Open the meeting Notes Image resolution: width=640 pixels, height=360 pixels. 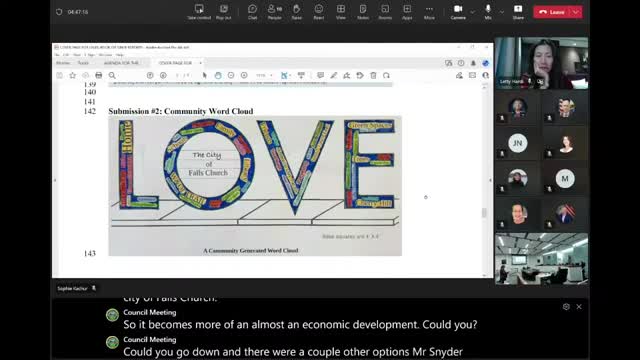click(363, 12)
